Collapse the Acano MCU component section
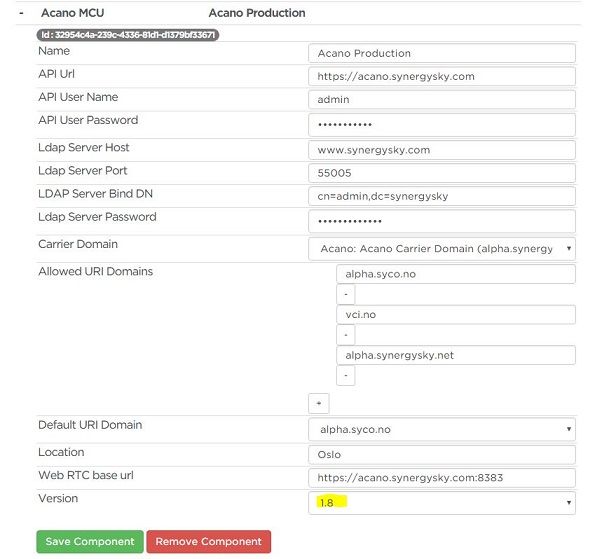Image resolution: width=595 pixels, height=559 pixels. (x=21, y=13)
